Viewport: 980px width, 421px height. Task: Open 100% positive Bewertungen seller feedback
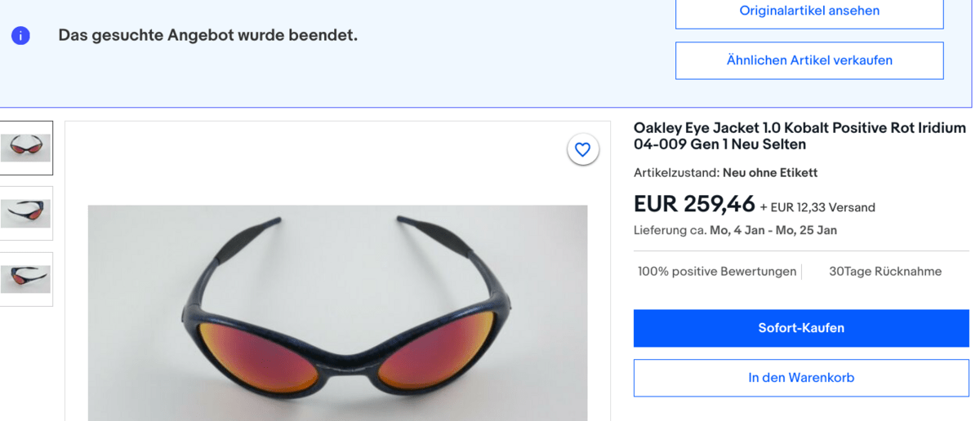point(716,272)
